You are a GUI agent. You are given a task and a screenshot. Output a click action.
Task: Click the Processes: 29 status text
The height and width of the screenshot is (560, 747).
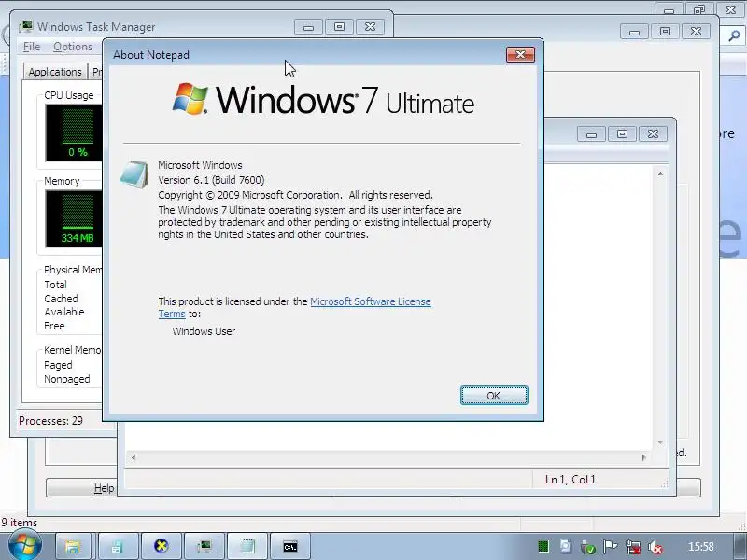tap(50, 421)
